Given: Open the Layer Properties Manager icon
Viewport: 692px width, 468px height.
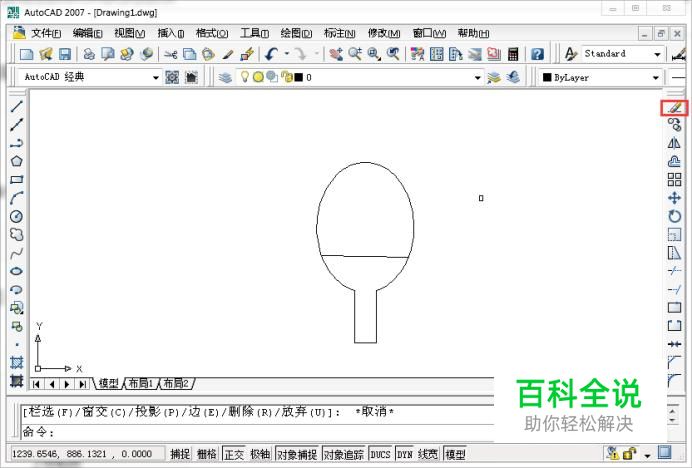Looking at the screenshot, I should point(225,78).
